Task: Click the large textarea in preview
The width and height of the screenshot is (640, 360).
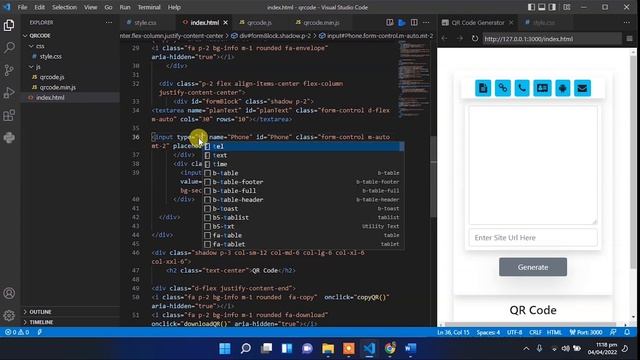Action: [x=533, y=165]
